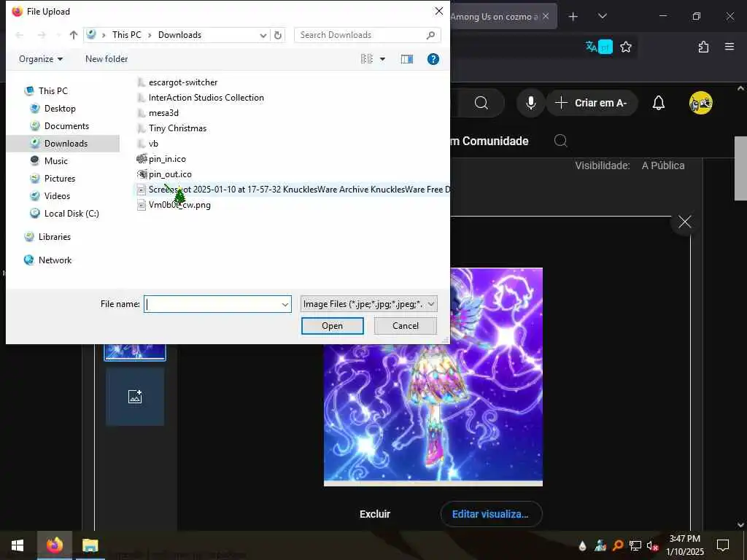Click the Criar create button
Viewport: 747px width, 560px height.
click(591, 103)
